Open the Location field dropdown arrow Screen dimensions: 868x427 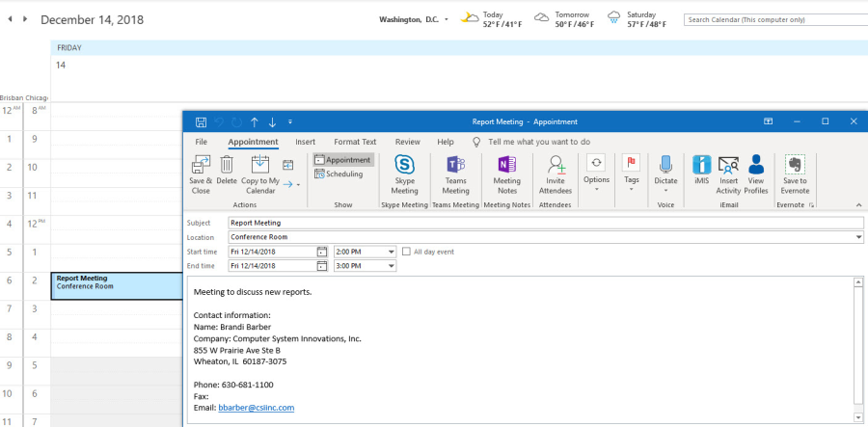tap(858, 237)
